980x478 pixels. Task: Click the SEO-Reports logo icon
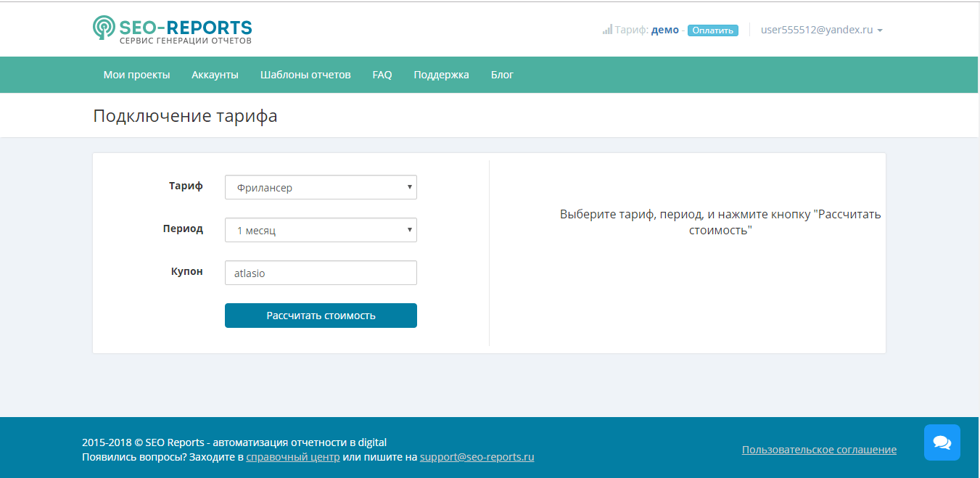click(x=104, y=28)
